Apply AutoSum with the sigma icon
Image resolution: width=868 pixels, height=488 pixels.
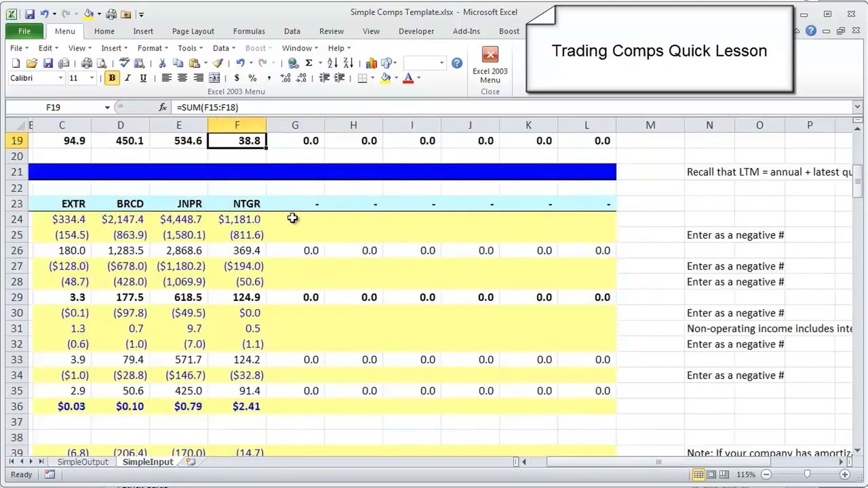pos(309,63)
